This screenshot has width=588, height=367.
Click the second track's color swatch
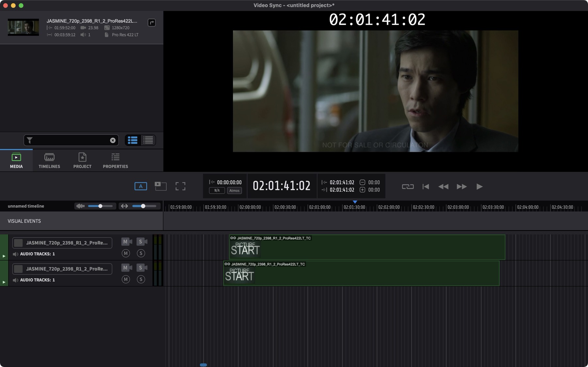18,269
